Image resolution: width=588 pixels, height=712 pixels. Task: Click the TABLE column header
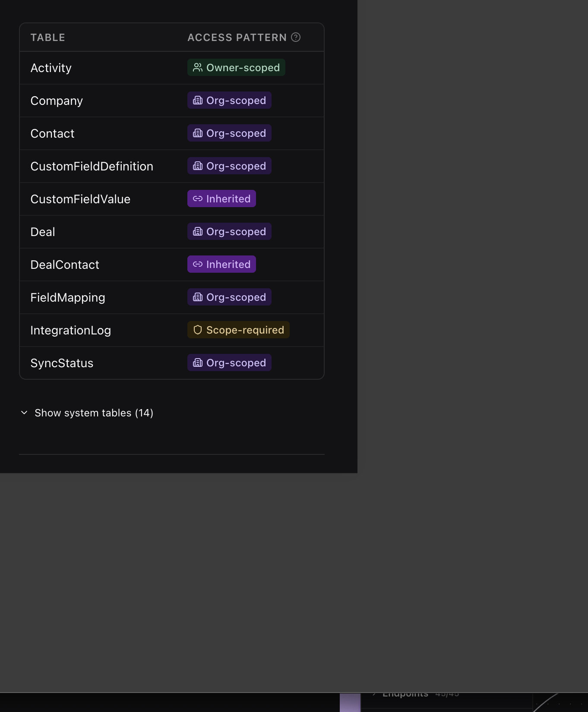point(47,38)
